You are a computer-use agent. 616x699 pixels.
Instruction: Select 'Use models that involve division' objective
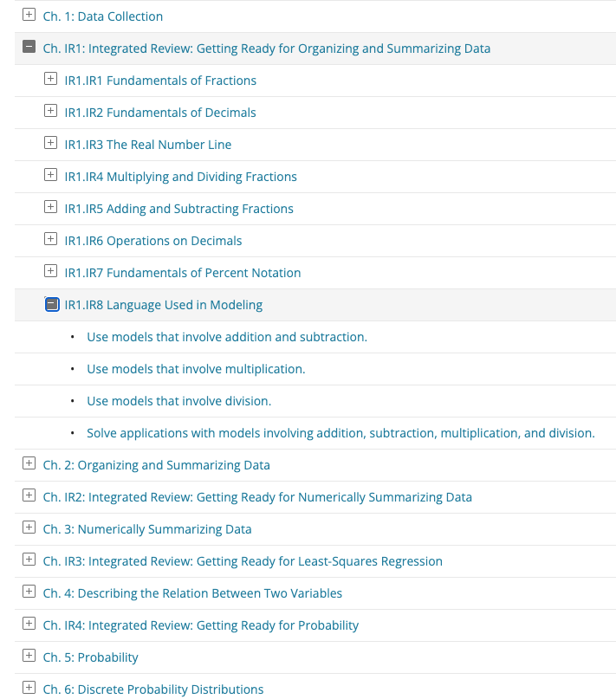coord(178,401)
